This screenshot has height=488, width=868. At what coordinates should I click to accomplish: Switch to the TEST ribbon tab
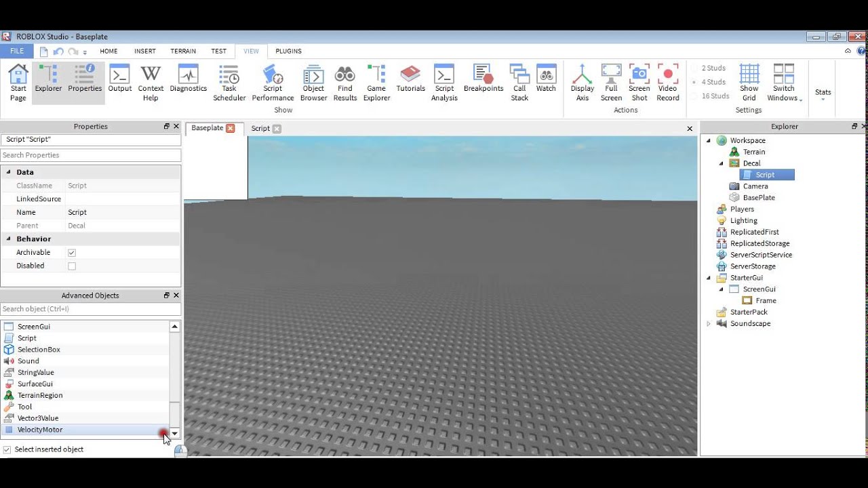point(218,51)
